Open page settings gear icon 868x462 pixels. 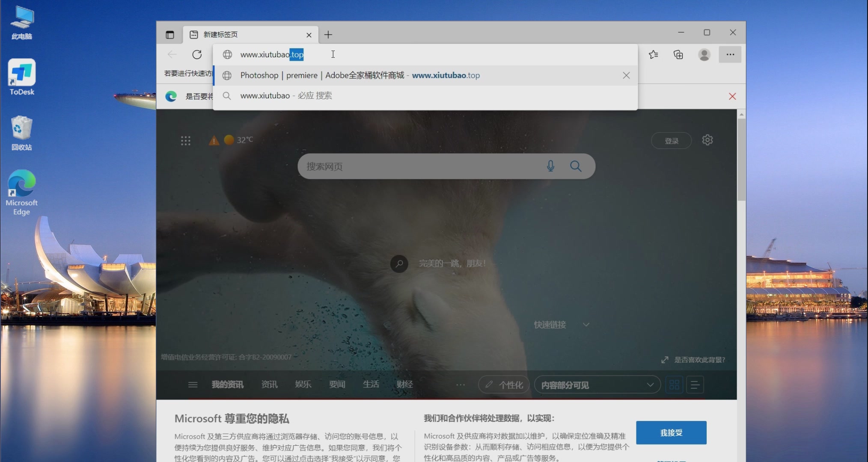707,140
